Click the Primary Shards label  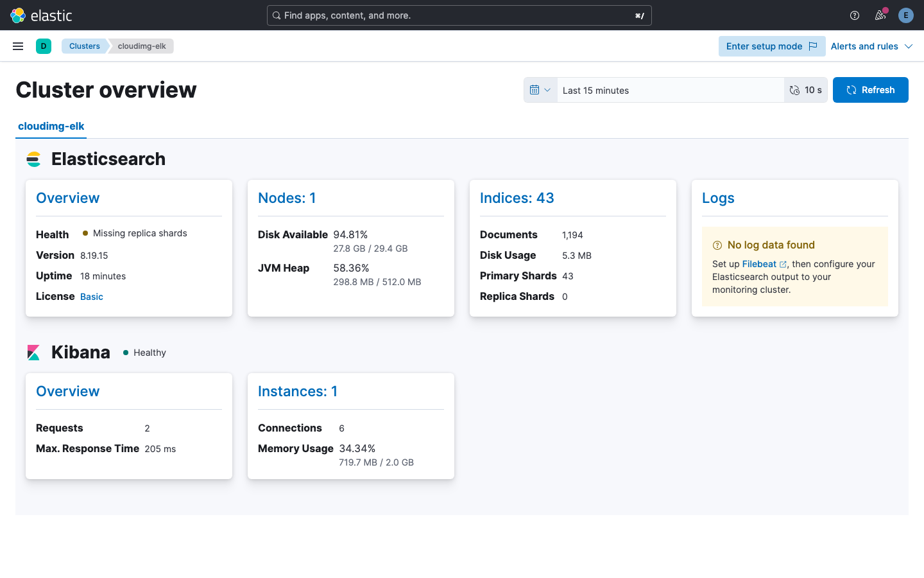[x=518, y=276]
